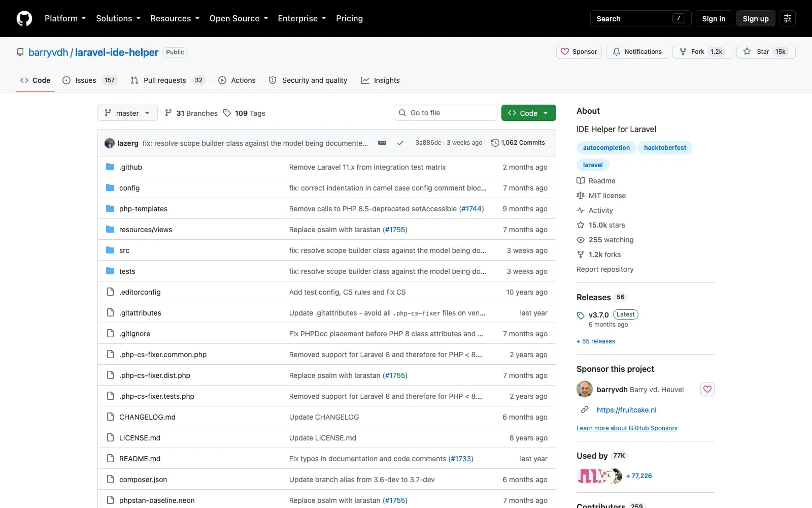Select the Code tab
Image resolution: width=812 pixels, height=508 pixels.
35,80
